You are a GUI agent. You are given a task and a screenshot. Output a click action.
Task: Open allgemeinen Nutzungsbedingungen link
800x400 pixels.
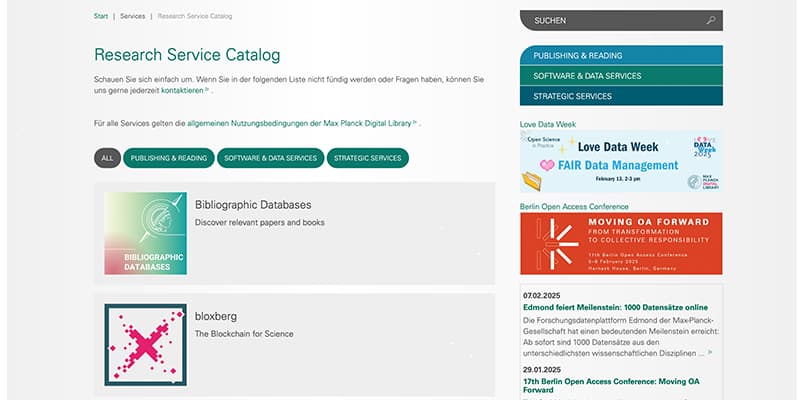299,123
